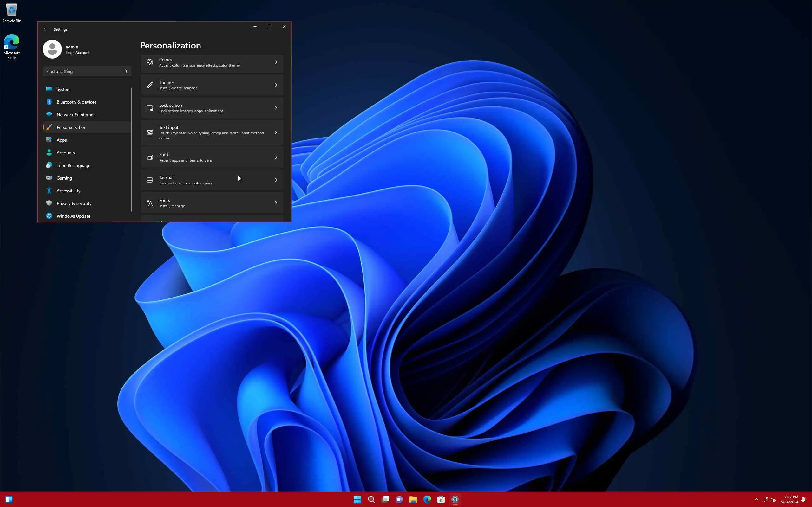
Task: Expand the Colors settings chevron
Action: tap(276, 62)
